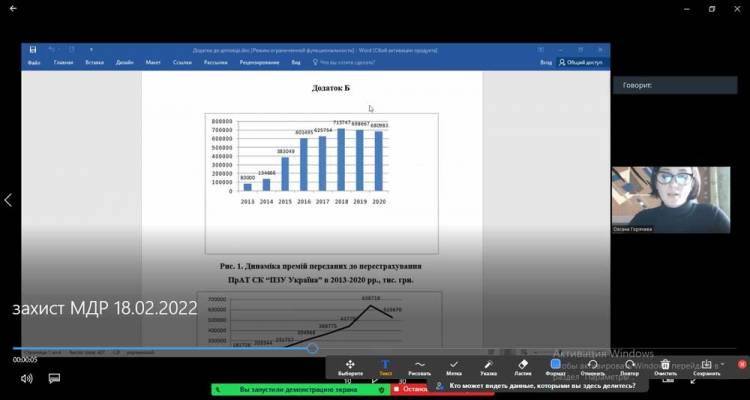The image size is (750, 400).
Task: Open the Вставка ribbon tab
Action: [x=94, y=62]
